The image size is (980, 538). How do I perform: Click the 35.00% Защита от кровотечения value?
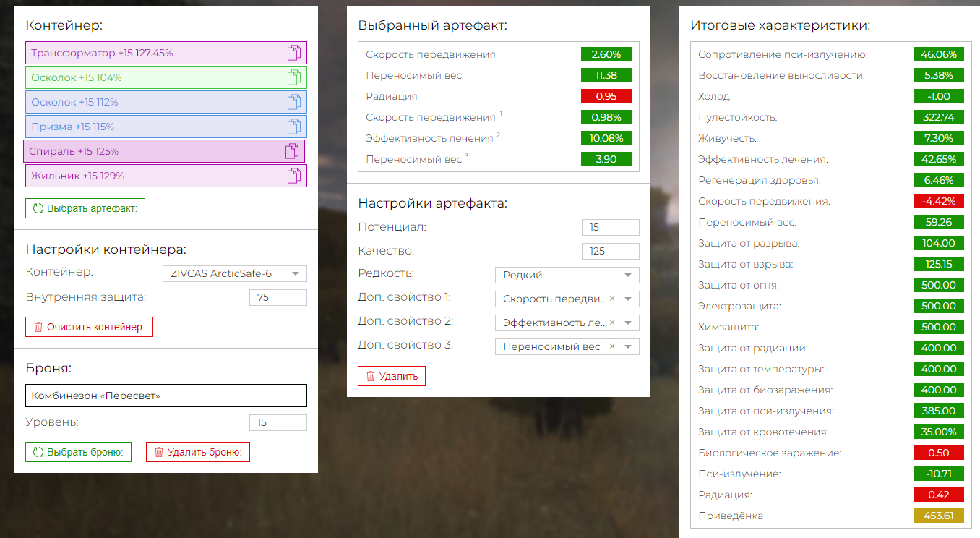click(939, 432)
